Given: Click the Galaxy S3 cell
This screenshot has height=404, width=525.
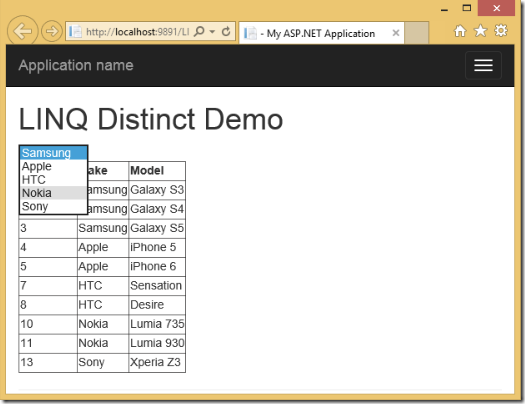Looking at the screenshot, I should pyautogui.click(x=157, y=190).
